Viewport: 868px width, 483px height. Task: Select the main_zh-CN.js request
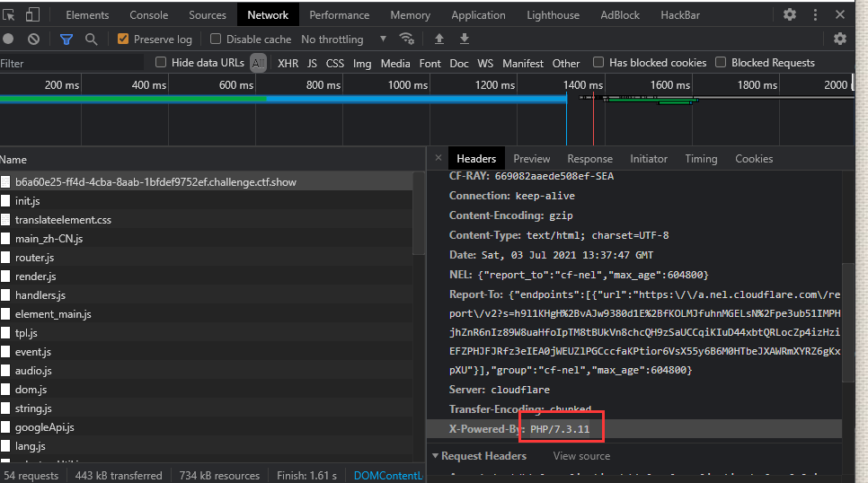[206, 239]
